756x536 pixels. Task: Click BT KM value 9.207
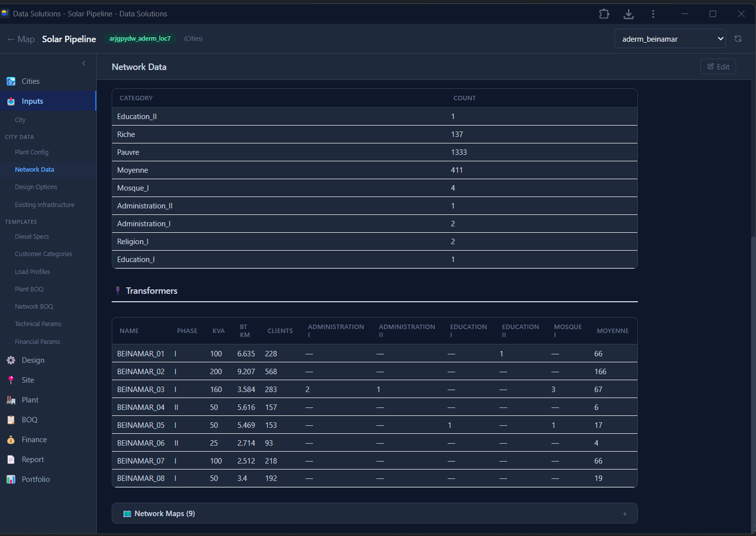(246, 372)
